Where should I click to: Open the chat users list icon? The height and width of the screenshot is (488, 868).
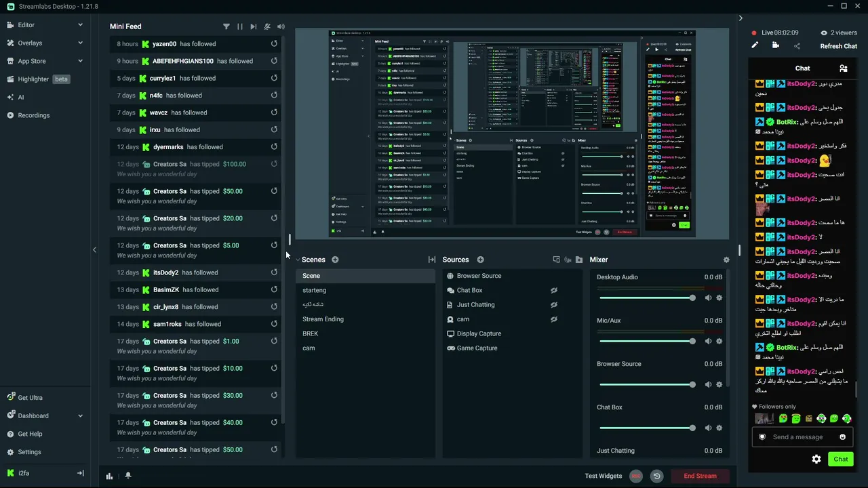[x=843, y=68]
